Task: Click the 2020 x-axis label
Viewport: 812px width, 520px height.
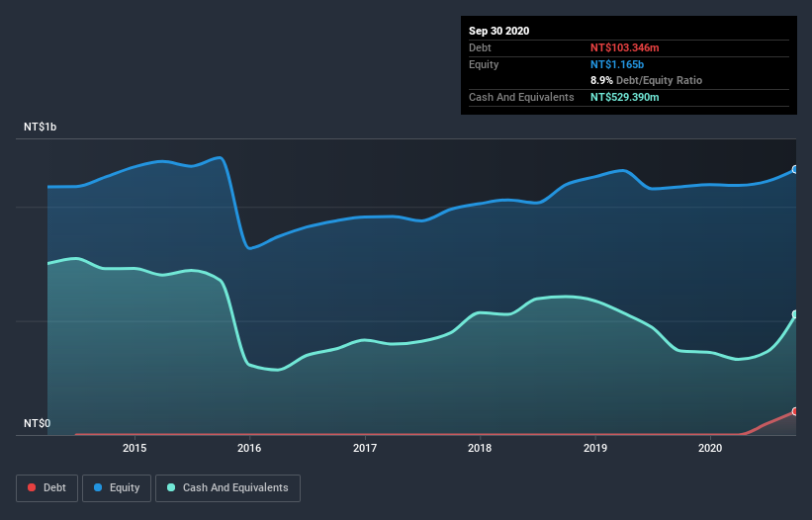Action: pyautogui.click(x=710, y=448)
